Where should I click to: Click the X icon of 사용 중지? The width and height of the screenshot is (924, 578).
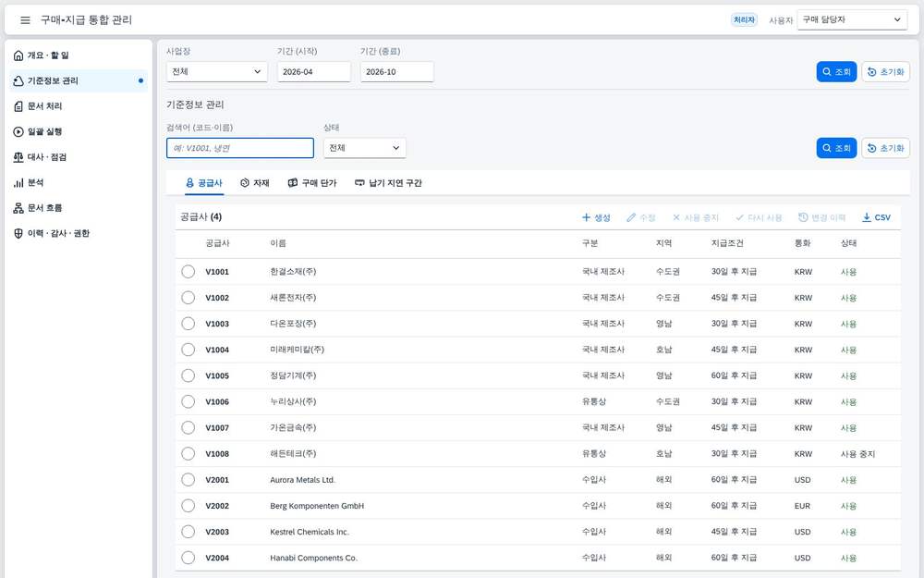coord(676,217)
